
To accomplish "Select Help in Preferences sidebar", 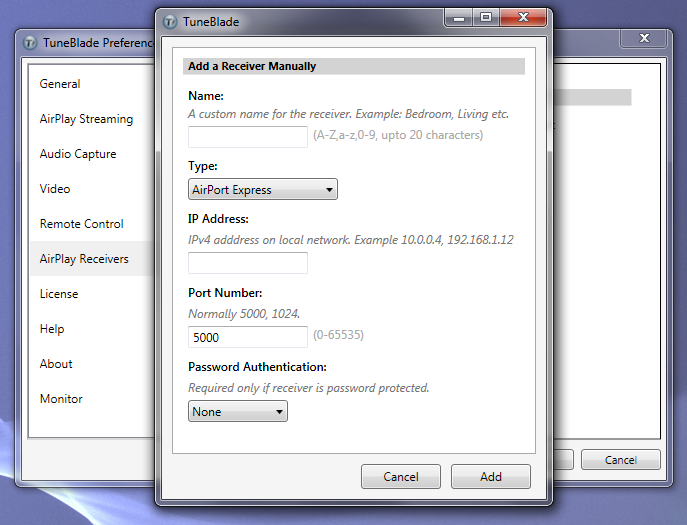I will (92, 329).
